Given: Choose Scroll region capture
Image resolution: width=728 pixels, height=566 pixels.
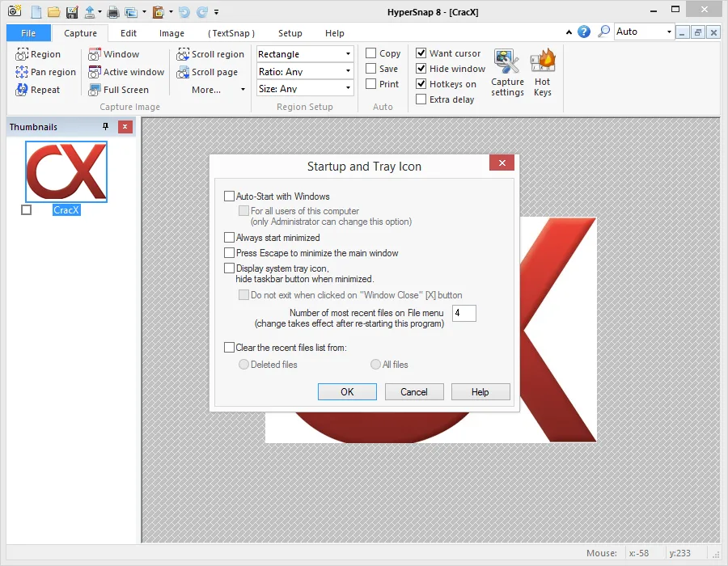Looking at the screenshot, I should coord(210,54).
